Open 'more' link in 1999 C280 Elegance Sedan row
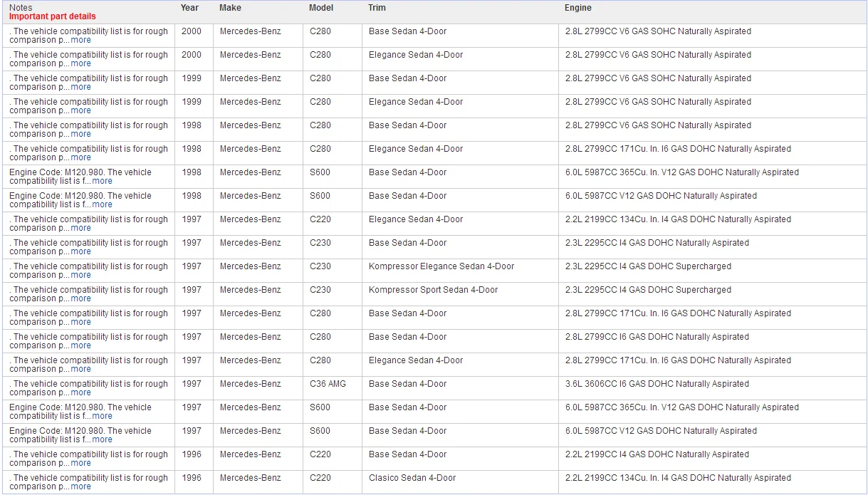 coord(80,110)
